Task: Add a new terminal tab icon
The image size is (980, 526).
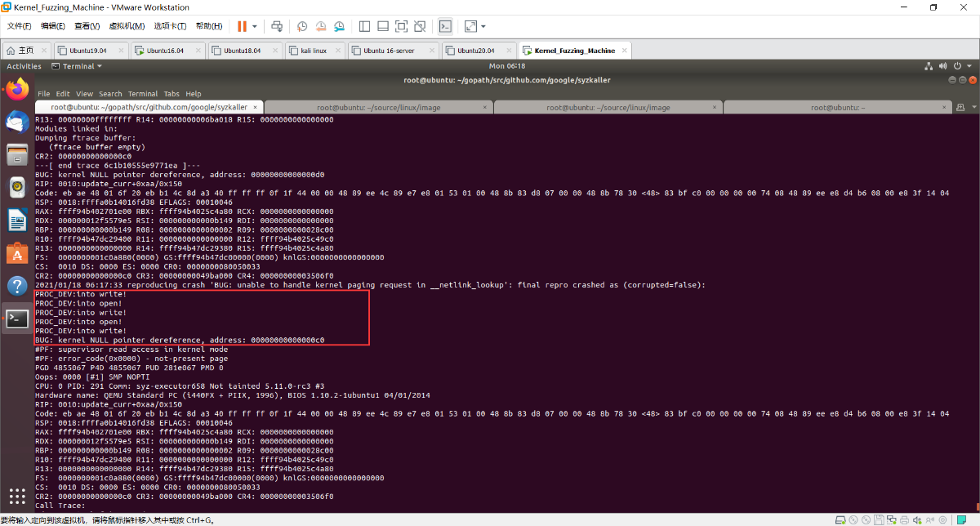Action: 960,107
